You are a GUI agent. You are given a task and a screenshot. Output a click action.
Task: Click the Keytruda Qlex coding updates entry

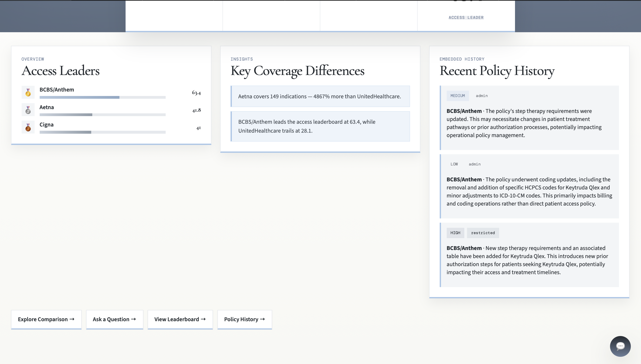pyautogui.click(x=529, y=191)
